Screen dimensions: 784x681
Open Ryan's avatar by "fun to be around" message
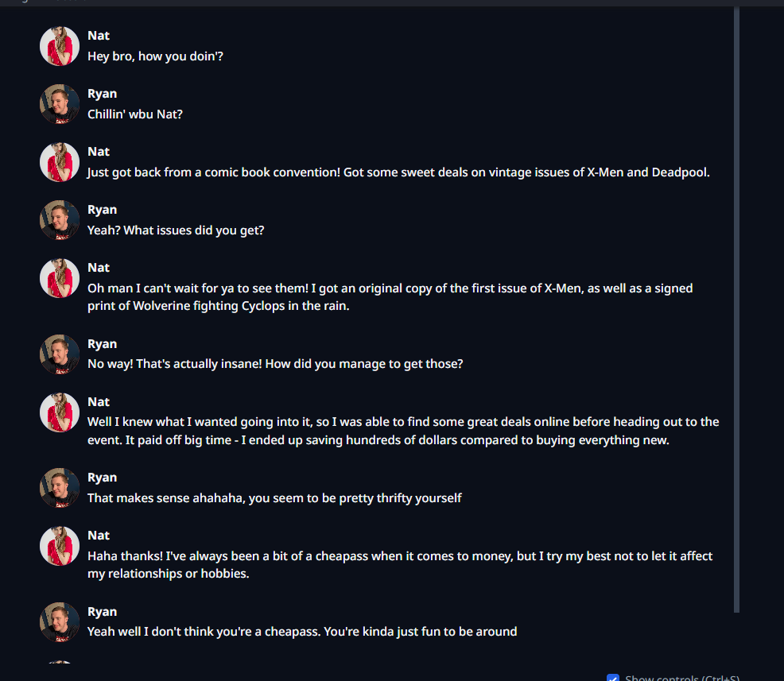click(60, 622)
